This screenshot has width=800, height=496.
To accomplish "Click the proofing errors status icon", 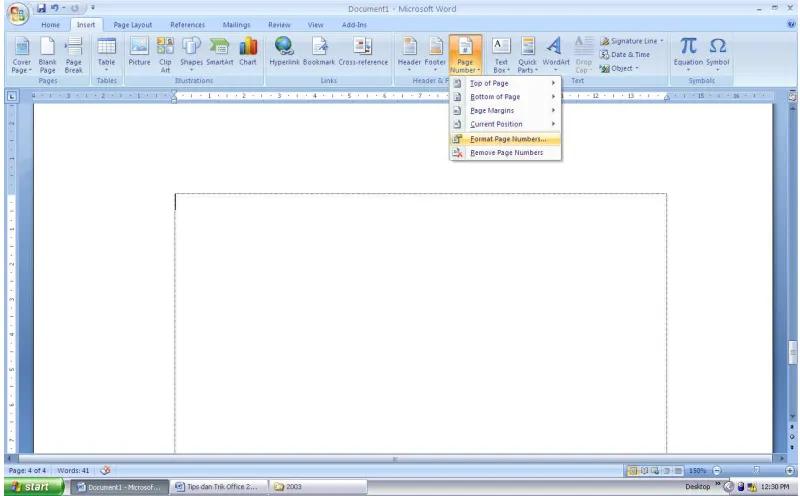I will (105, 470).
